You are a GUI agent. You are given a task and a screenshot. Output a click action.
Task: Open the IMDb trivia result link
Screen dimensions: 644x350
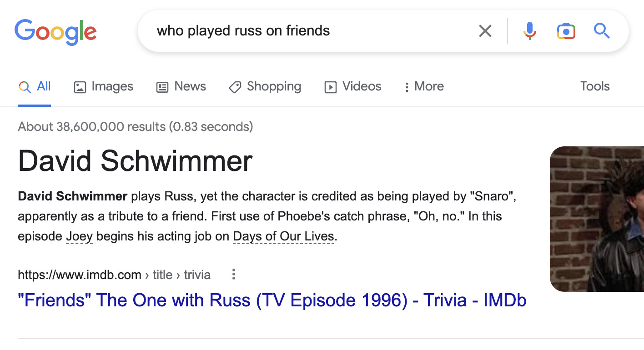tap(272, 300)
